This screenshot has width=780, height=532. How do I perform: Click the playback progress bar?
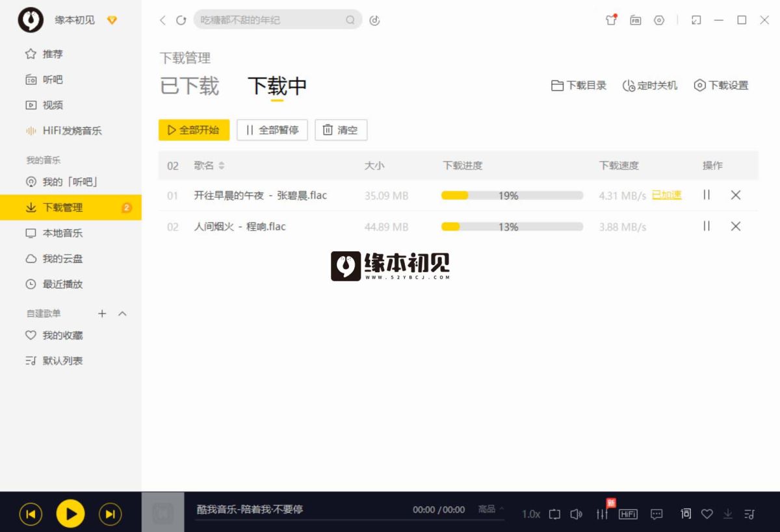(350, 520)
